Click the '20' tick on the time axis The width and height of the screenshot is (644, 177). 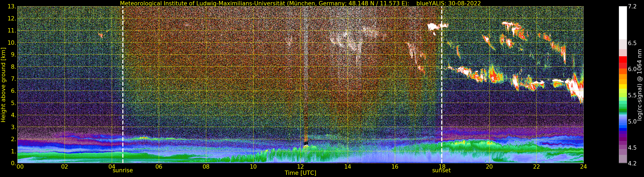(489, 166)
